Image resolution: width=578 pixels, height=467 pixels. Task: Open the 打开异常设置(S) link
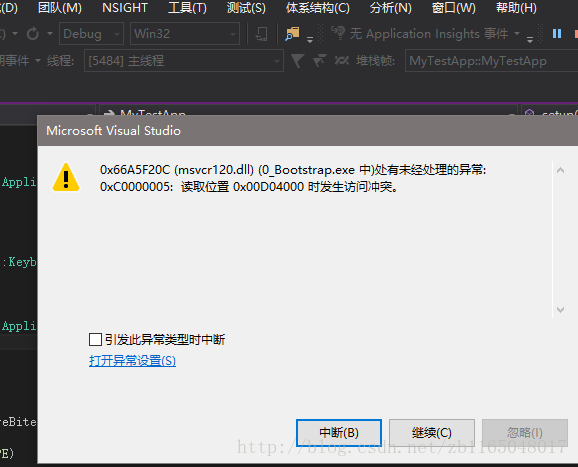click(132, 360)
